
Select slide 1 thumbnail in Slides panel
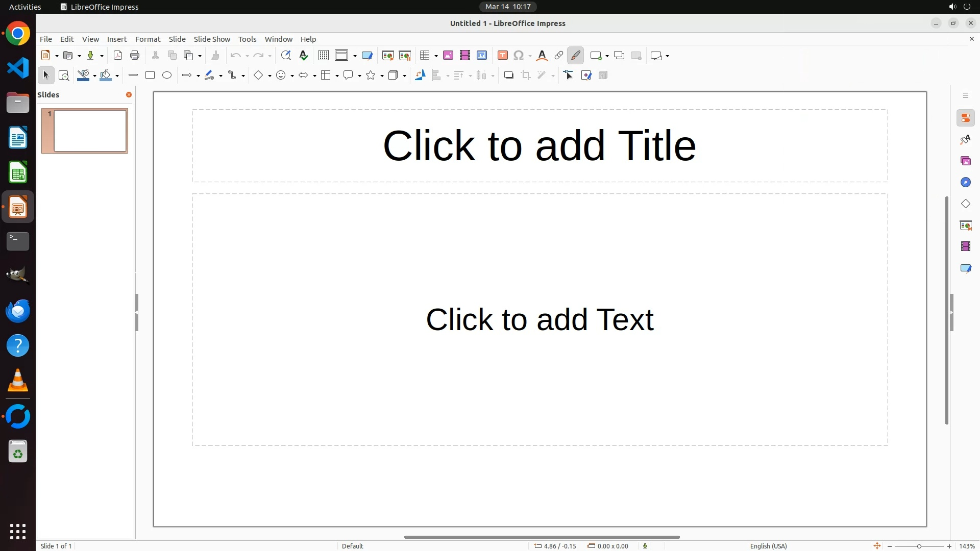click(x=90, y=131)
